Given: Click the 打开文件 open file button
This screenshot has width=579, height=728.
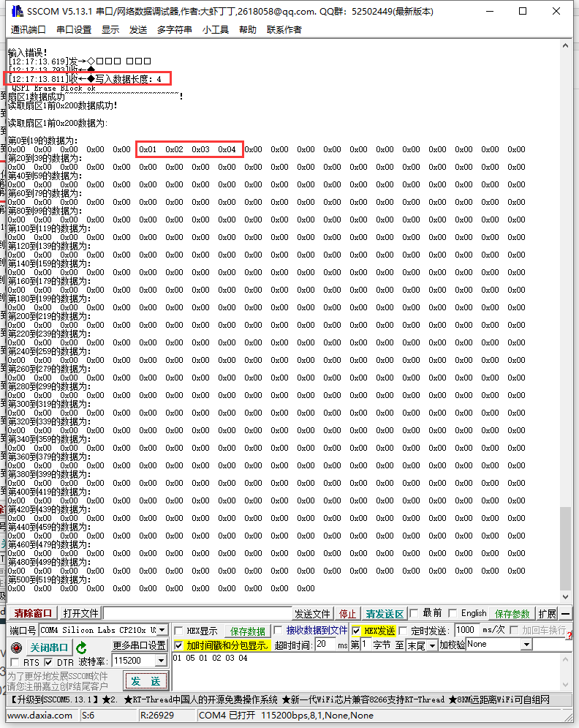Looking at the screenshot, I should 80,613.
